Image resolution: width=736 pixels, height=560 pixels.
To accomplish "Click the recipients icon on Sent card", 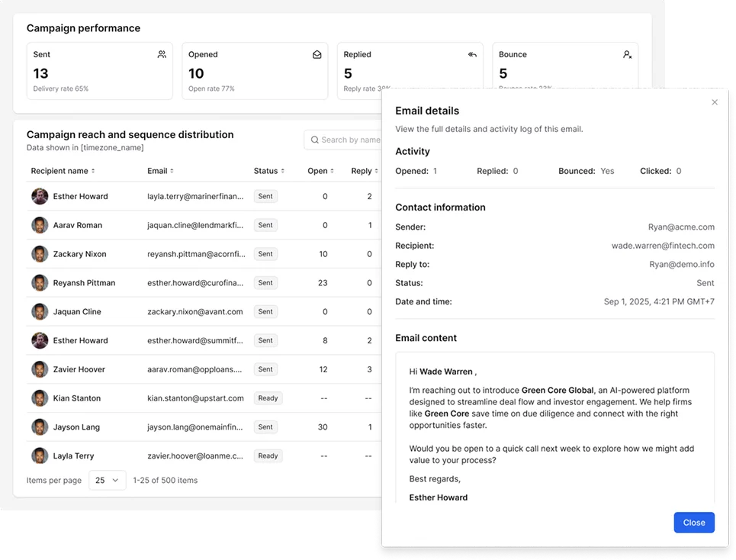I will click(162, 55).
